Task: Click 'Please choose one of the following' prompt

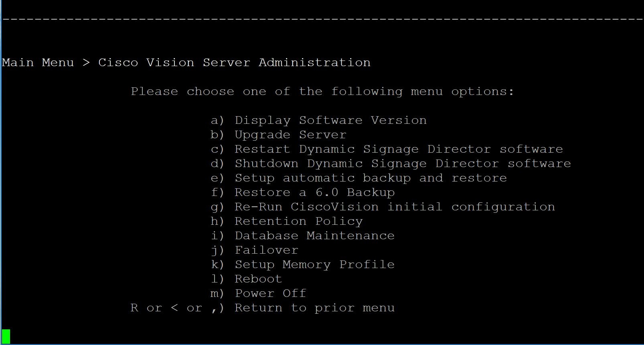Action: (x=322, y=91)
